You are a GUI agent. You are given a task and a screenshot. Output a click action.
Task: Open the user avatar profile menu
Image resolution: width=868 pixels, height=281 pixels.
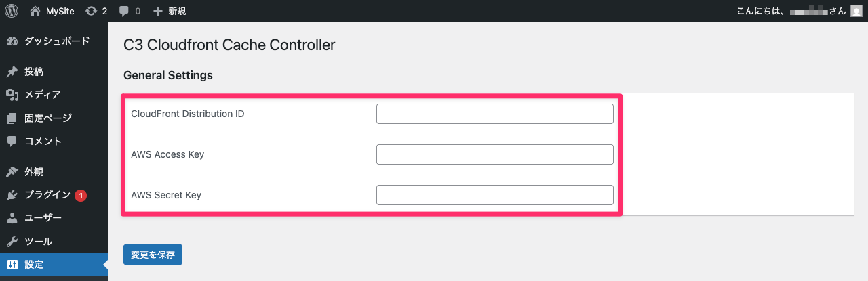tap(856, 11)
